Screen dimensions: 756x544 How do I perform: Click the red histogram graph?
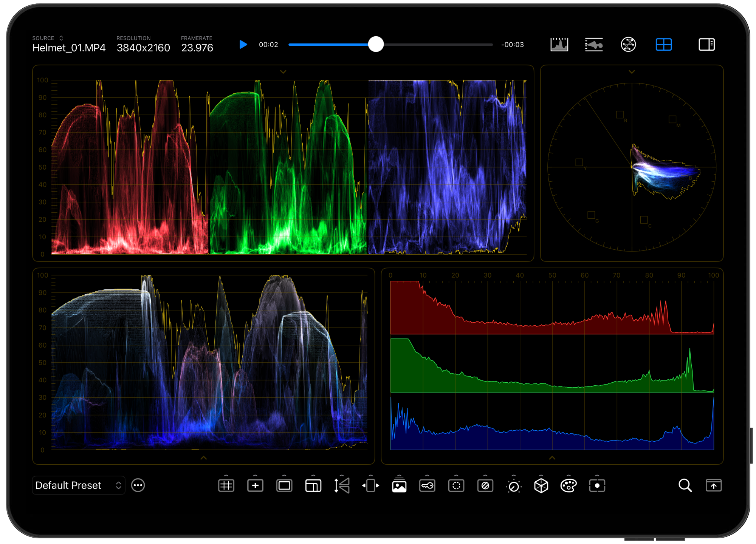pos(552,308)
